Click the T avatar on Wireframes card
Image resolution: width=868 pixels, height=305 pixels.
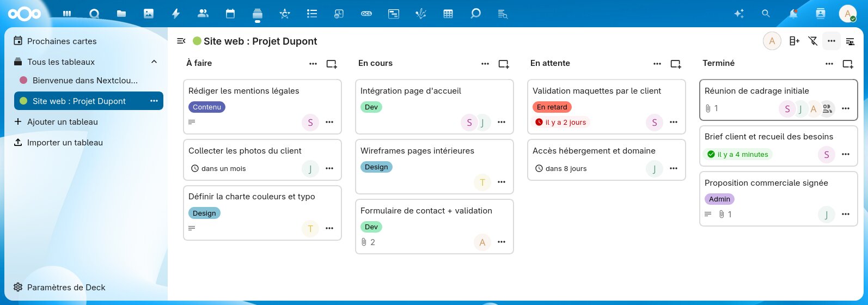[482, 182]
